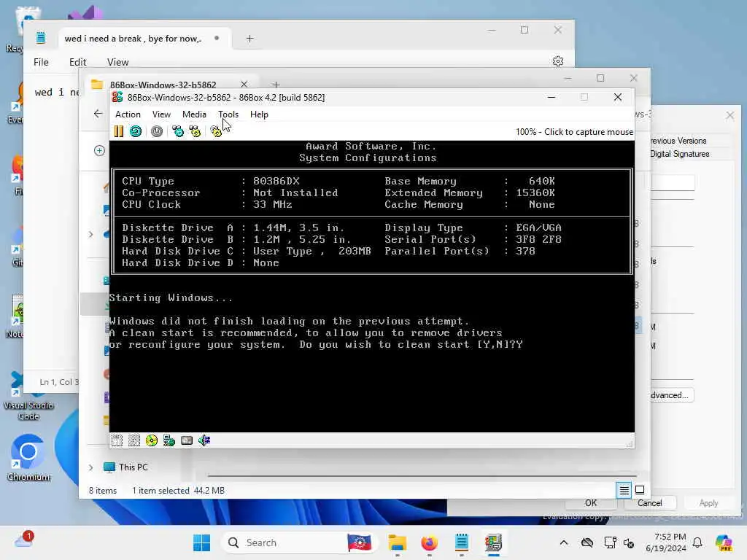Open the Tools menu in 86Box
This screenshot has width=747, height=560.
(228, 114)
